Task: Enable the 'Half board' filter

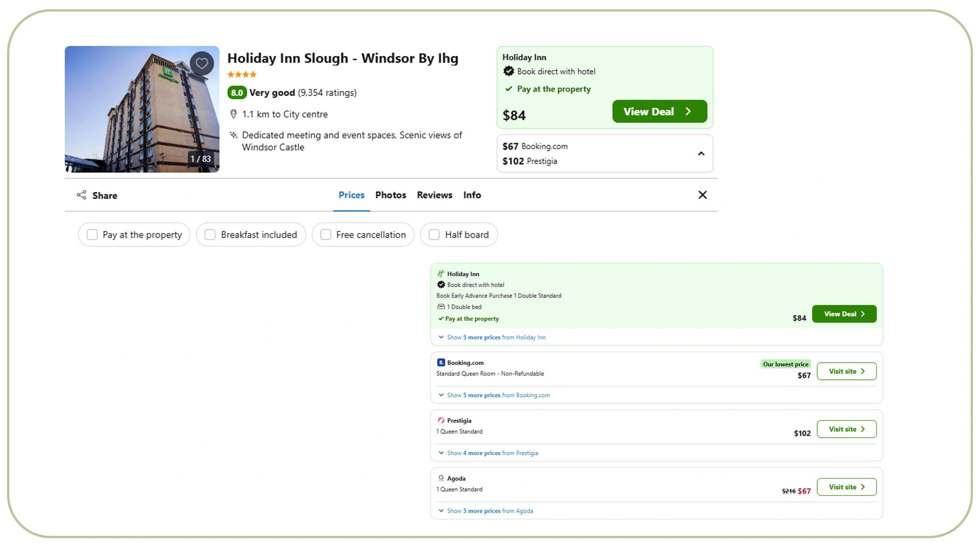Action: point(434,235)
